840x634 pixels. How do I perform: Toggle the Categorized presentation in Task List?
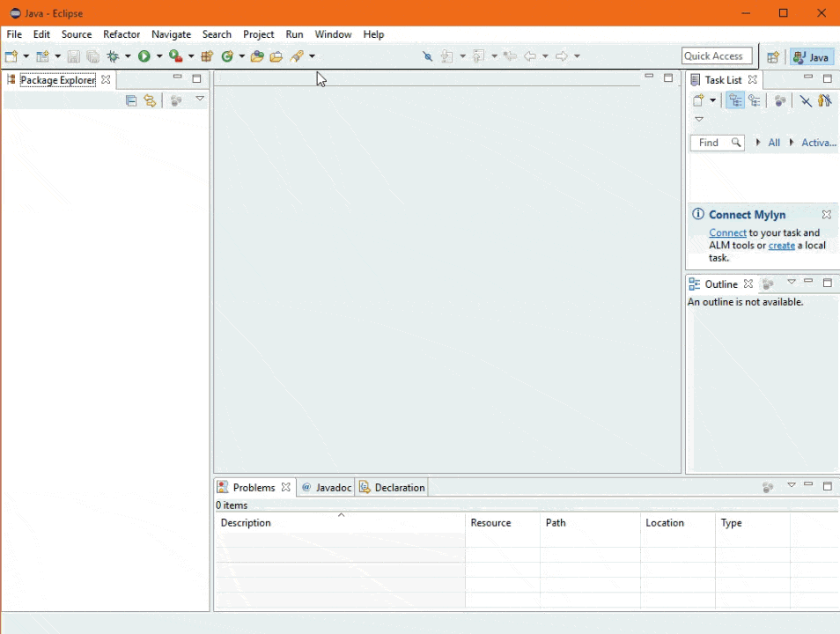pyautogui.click(x=735, y=100)
